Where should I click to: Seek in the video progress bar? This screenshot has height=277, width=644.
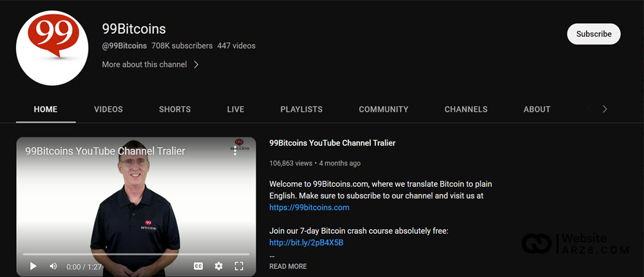click(x=136, y=254)
